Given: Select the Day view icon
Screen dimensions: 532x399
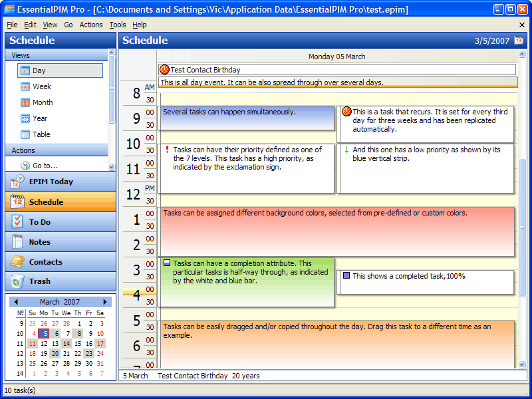Looking at the screenshot, I should pyautogui.click(x=25, y=70).
